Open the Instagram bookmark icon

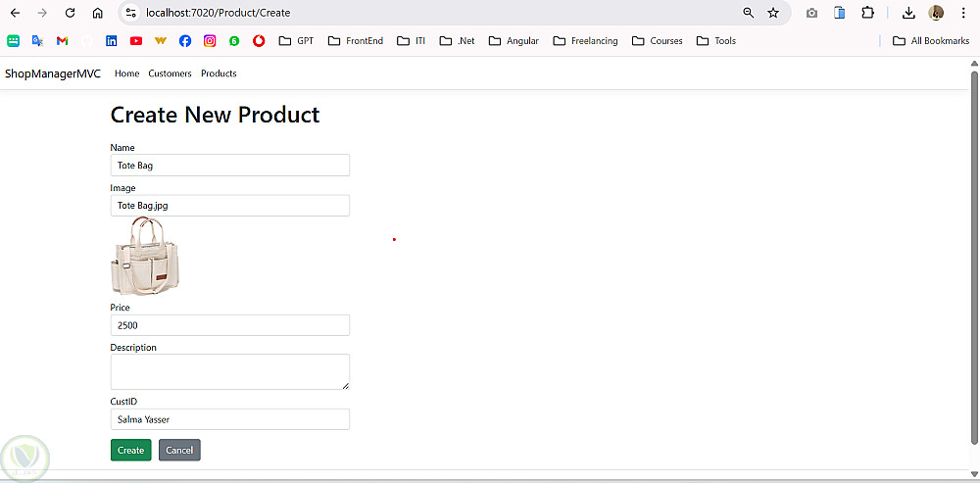pyautogui.click(x=210, y=40)
